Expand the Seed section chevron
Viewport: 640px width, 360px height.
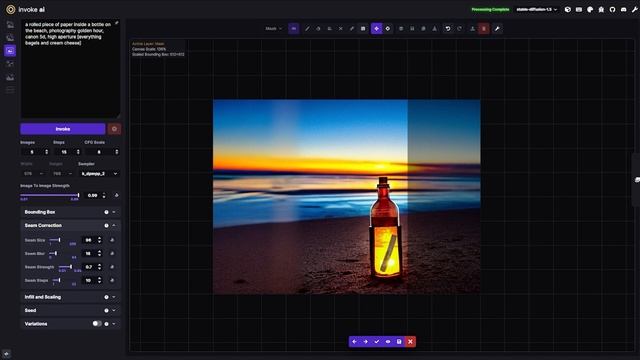pos(114,311)
